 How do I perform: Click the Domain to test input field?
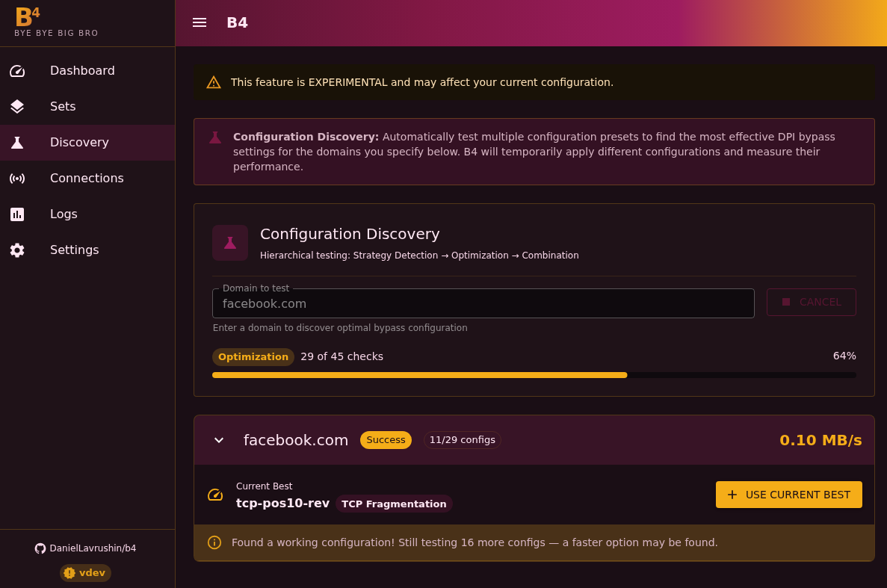pyautogui.click(x=483, y=303)
